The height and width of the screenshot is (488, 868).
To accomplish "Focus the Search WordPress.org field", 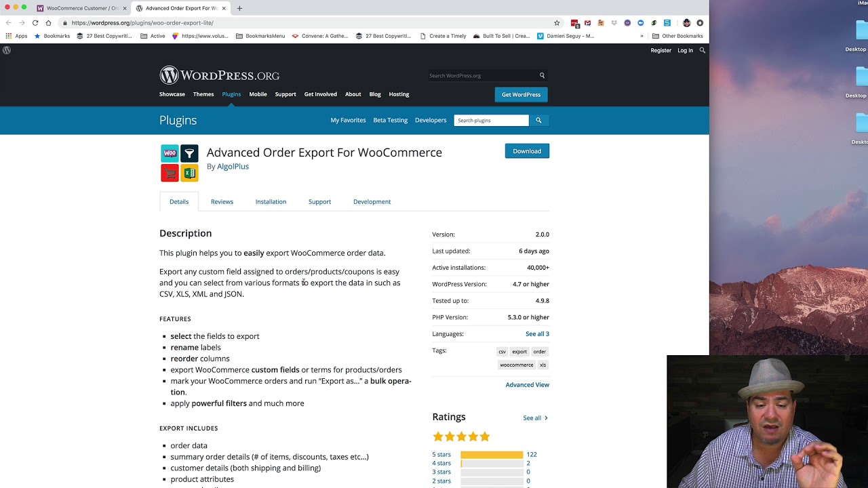I will (483, 75).
